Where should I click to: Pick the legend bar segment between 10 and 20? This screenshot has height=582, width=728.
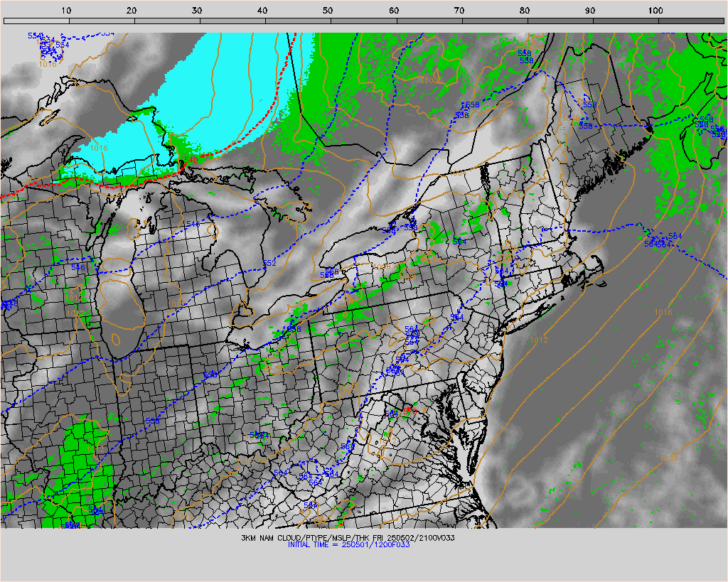pos(102,21)
